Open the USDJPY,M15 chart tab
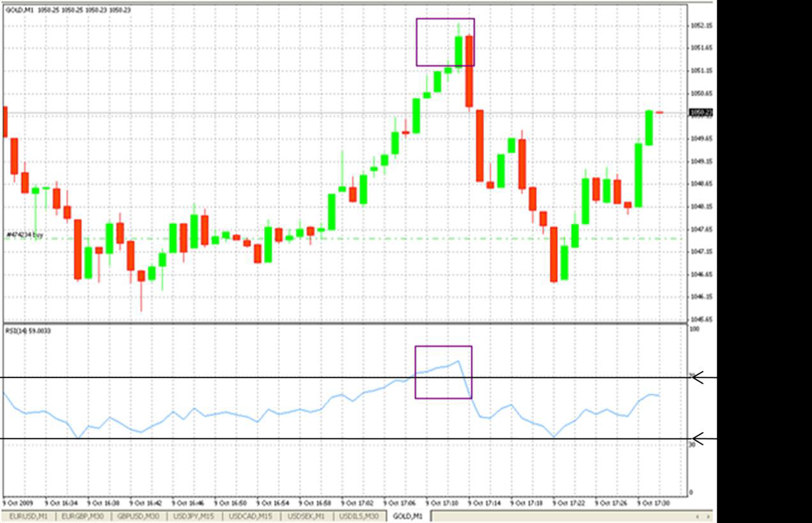Viewport: 812px width, 523px height. click(193, 516)
